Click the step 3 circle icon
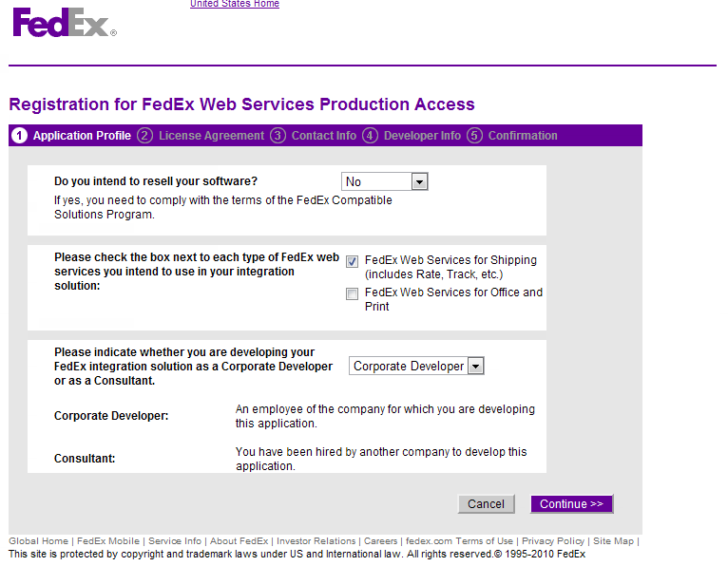Image resolution: width=728 pixels, height=585 pixels. [x=278, y=136]
